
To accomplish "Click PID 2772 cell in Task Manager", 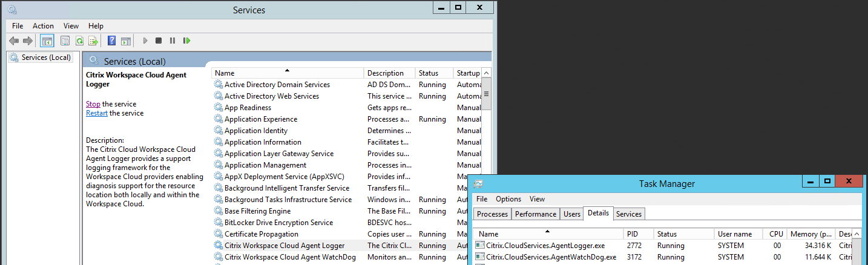I will point(634,246).
